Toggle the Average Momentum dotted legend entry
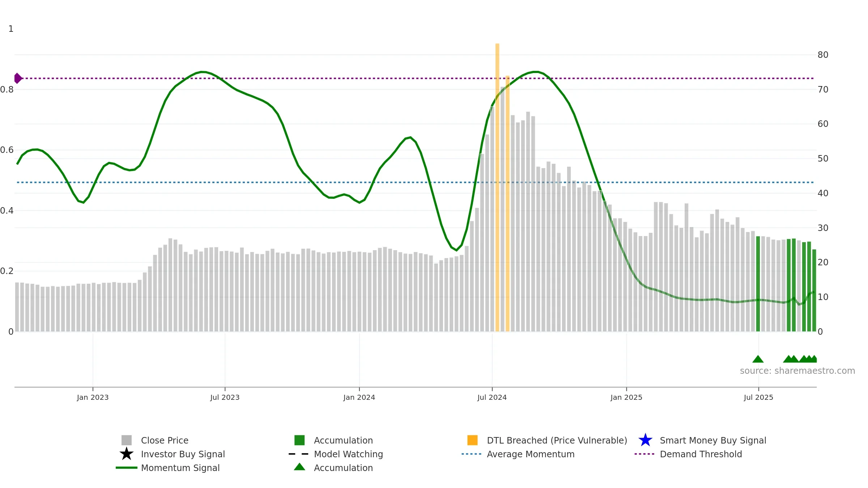868x488 pixels. point(518,454)
